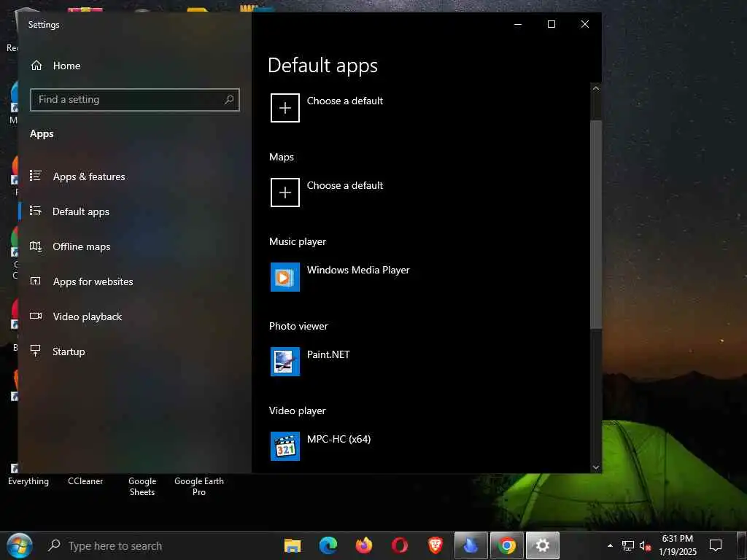Open File Explorer from taskbar

[x=292, y=545]
